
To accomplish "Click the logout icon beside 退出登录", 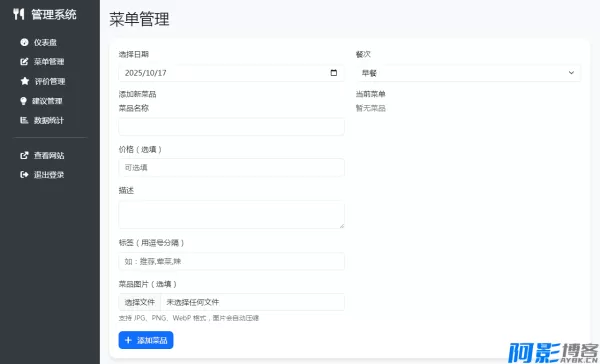I will point(24,175).
